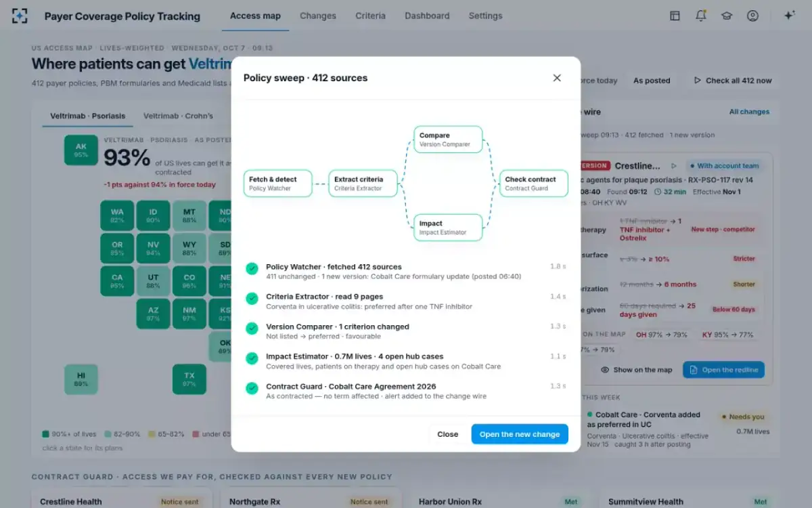Select the Veltrimab · Psoriasis tab
The width and height of the screenshot is (812, 508).
[x=88, y=116]
